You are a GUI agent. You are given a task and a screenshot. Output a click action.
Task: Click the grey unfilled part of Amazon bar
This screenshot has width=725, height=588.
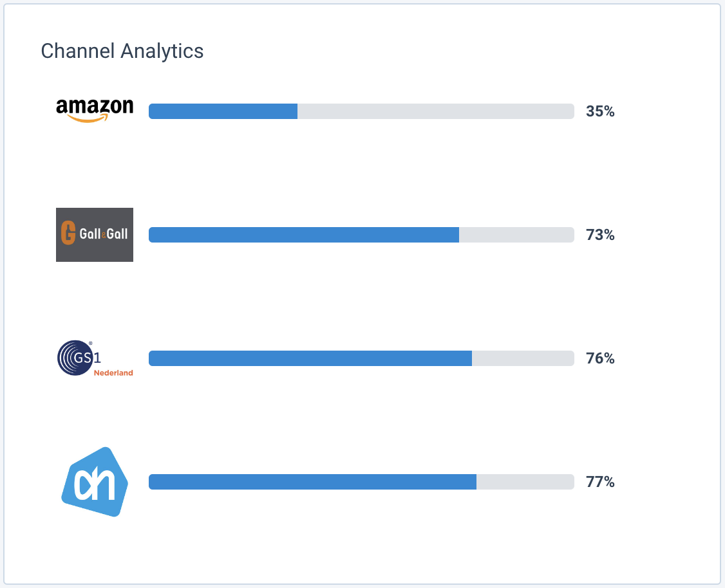point(435,111)
